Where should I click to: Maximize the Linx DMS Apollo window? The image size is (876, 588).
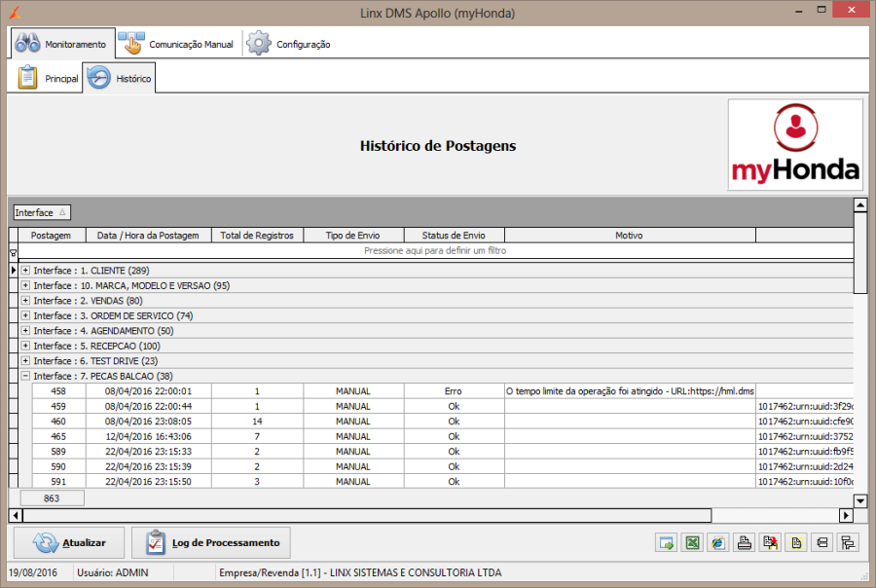click(821, 10)
